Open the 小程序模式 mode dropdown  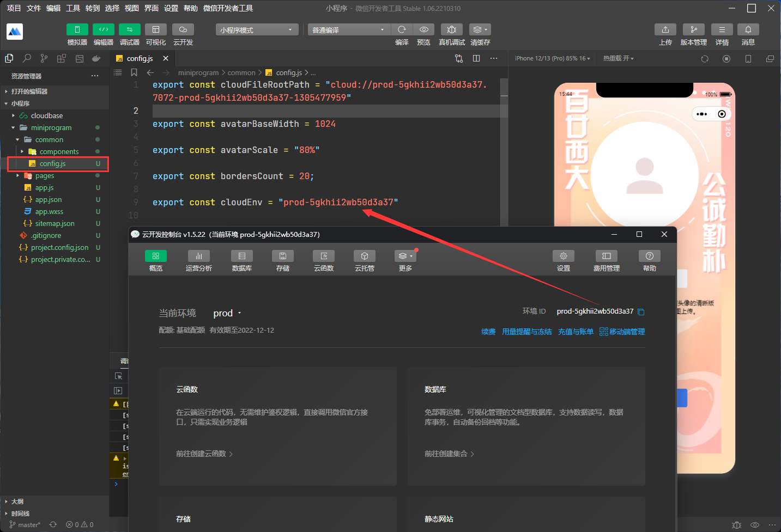[x=257, y=29]
